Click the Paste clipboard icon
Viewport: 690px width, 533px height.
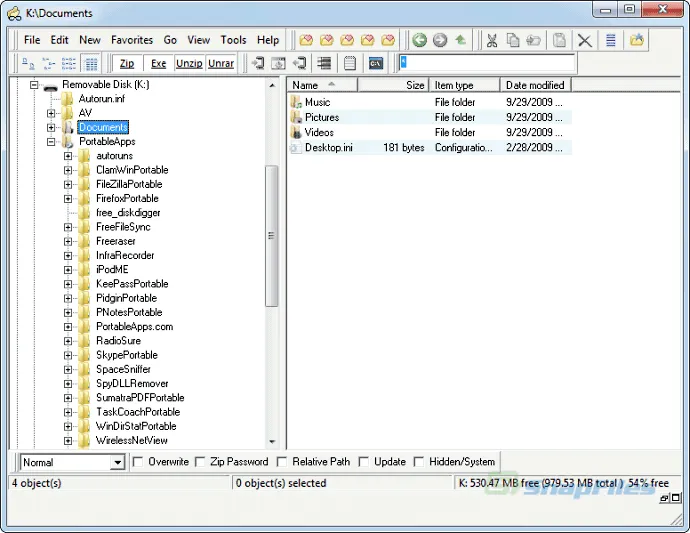(x=559, y=40)
